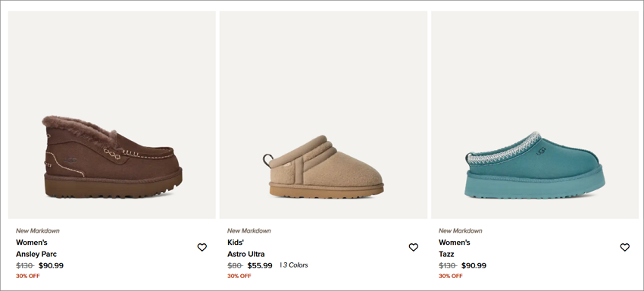Click 30% OFF text under Ansley Parc
The image size is (644, 291).
click(27, 276)
